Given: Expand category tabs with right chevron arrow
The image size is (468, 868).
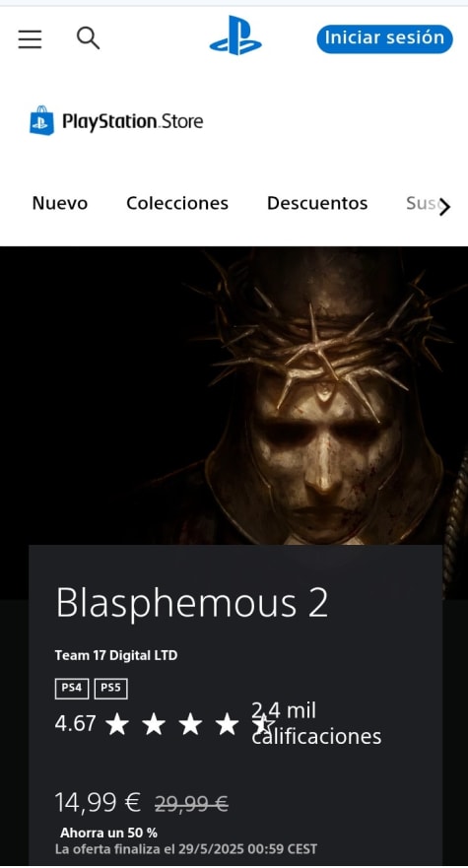Looking at the screenshot, I should 444,207.
